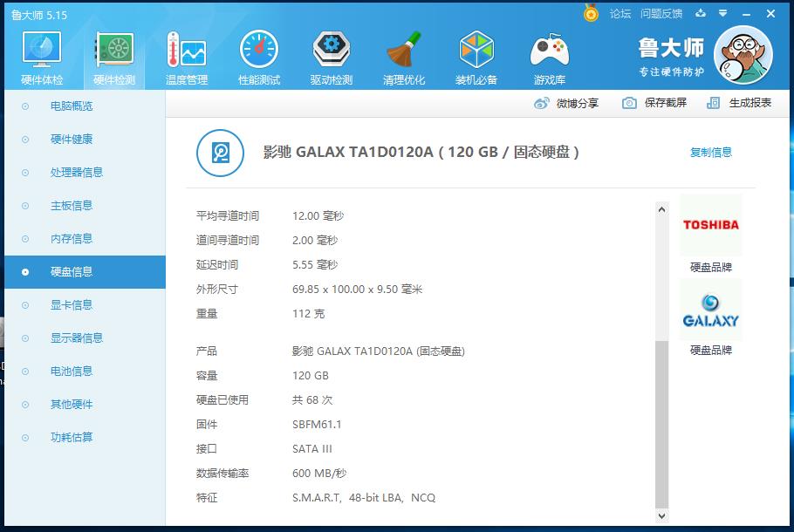This screenshot has width=794, height=532.
Task: Open the 硬件体检 hardware checkup tool
Action: pyautogui.click(x=40, y=56)
